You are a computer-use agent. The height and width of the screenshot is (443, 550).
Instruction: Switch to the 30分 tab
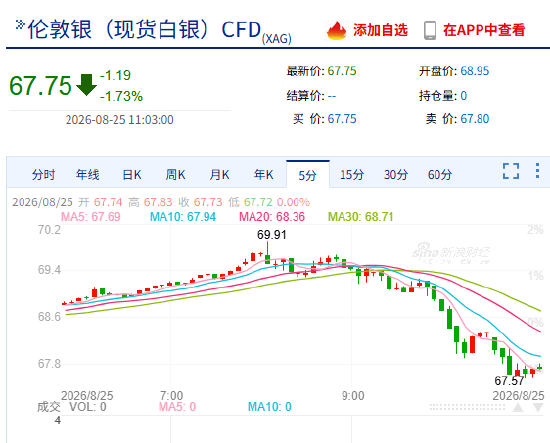(396, 174)
